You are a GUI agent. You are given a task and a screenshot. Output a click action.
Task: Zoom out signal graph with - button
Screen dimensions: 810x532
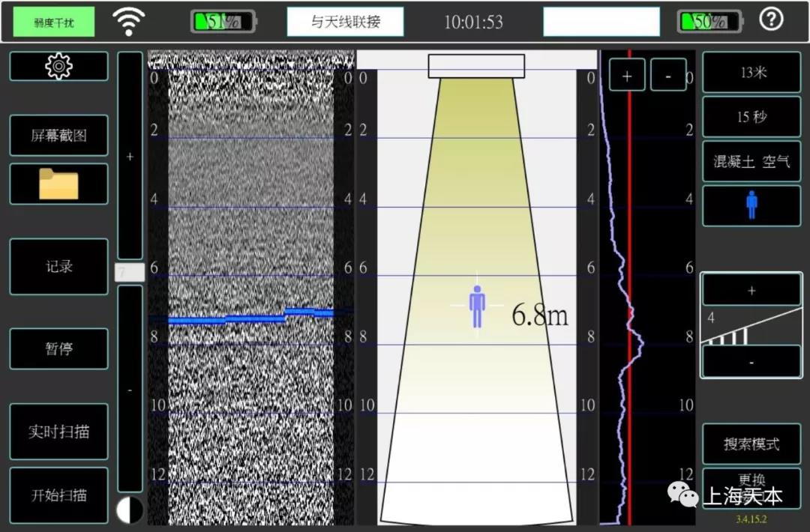point(668,76)
